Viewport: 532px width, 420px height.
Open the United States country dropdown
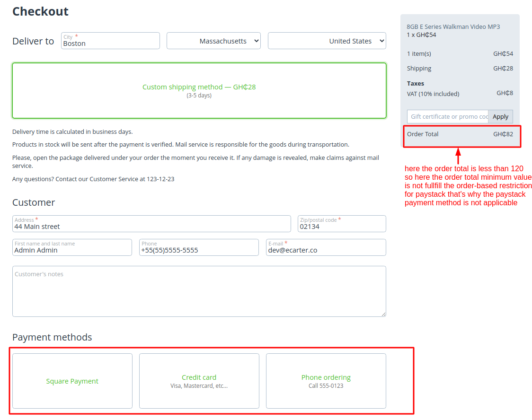click(327, 41)
